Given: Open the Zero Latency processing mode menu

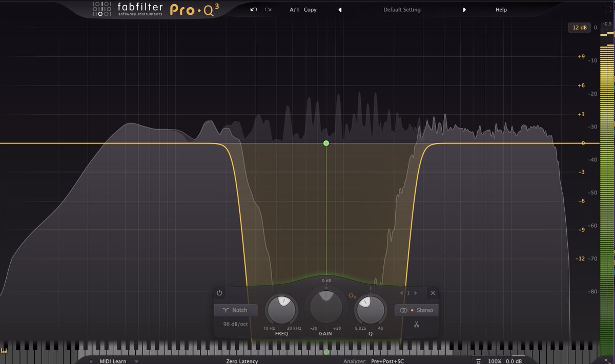Looking at the screenshot, I should pyautogui.click(x=242, y=361).
